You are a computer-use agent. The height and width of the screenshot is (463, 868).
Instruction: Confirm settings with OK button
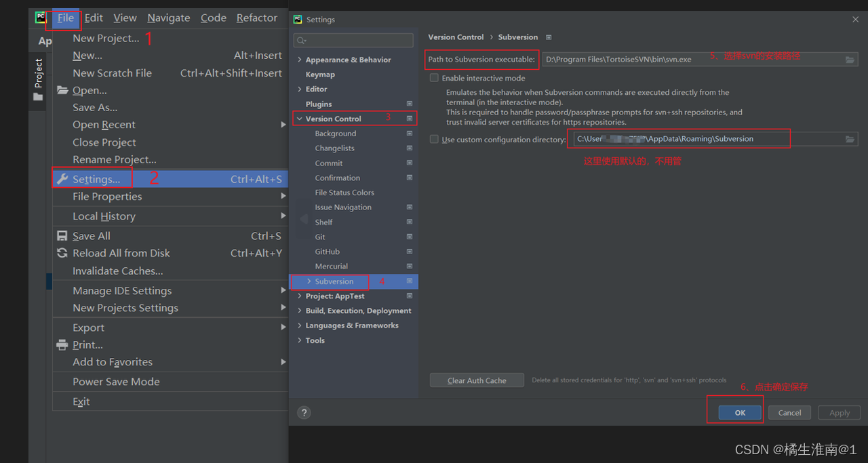(740, 412)
